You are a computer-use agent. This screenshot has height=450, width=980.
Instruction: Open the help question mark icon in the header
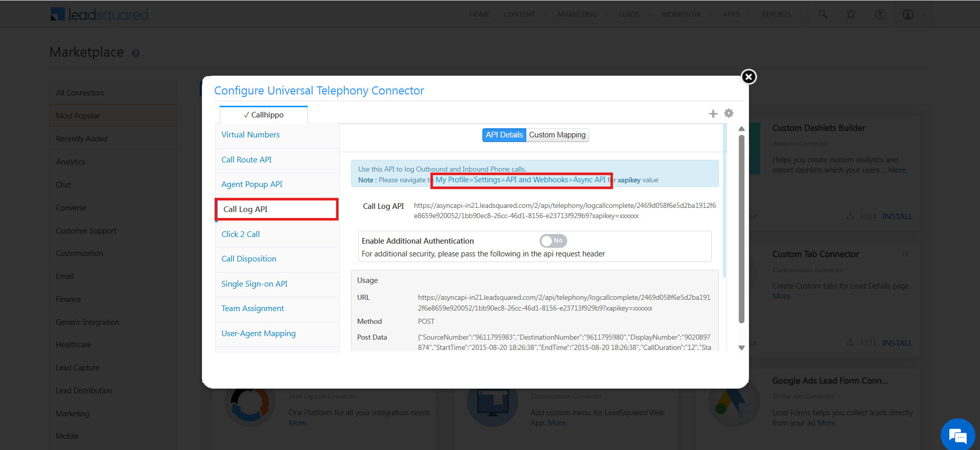coord(880,14)
